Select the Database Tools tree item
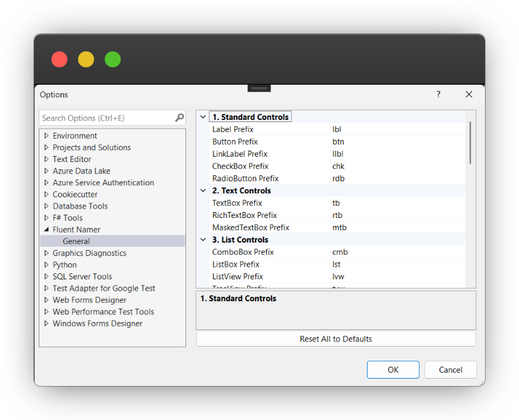This screenshot has width=519, height=420. pyautogui.click(x=80, y=206)
